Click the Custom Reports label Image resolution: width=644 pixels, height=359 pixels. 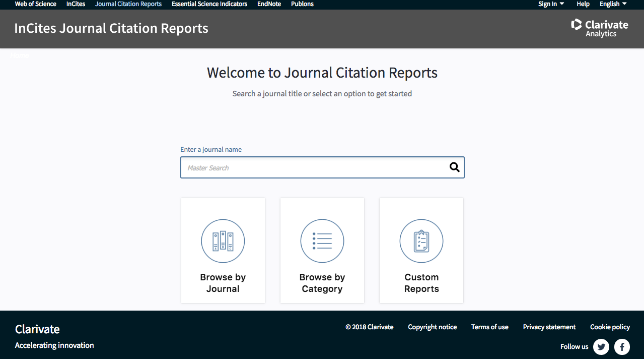click(421, 283)
